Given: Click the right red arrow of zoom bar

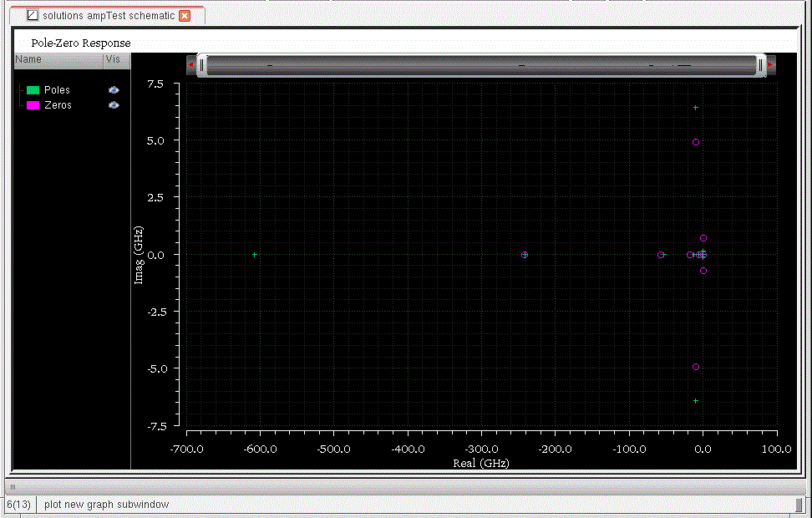Looking at the screenshot, I should [x=770, y=64].
